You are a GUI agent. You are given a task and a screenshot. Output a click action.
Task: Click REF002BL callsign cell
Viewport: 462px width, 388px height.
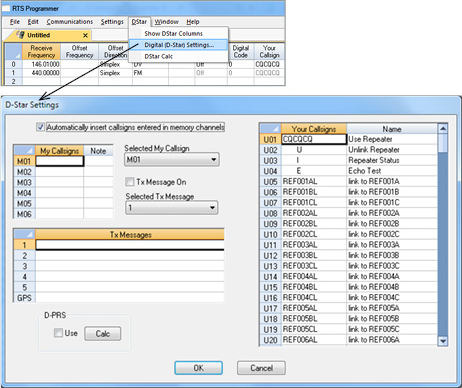314,224
